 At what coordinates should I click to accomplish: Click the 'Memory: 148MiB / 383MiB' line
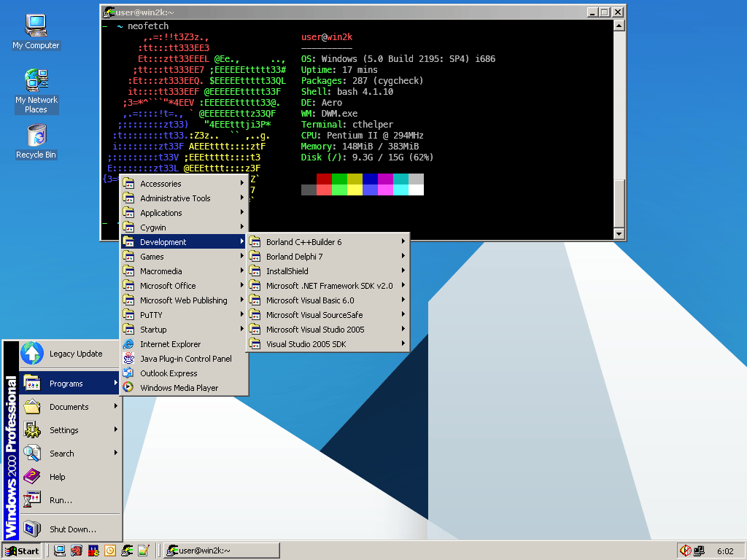click(x=360, y=146)
